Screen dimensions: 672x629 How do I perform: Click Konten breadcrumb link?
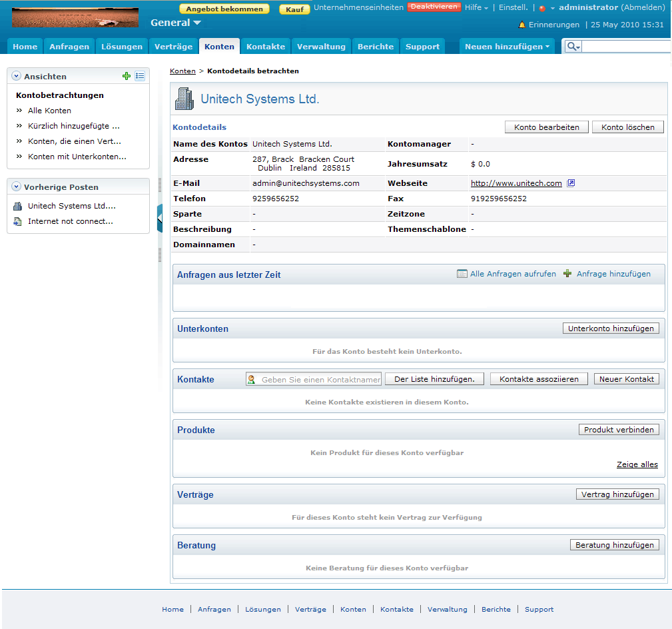click(x=182, y=71)
